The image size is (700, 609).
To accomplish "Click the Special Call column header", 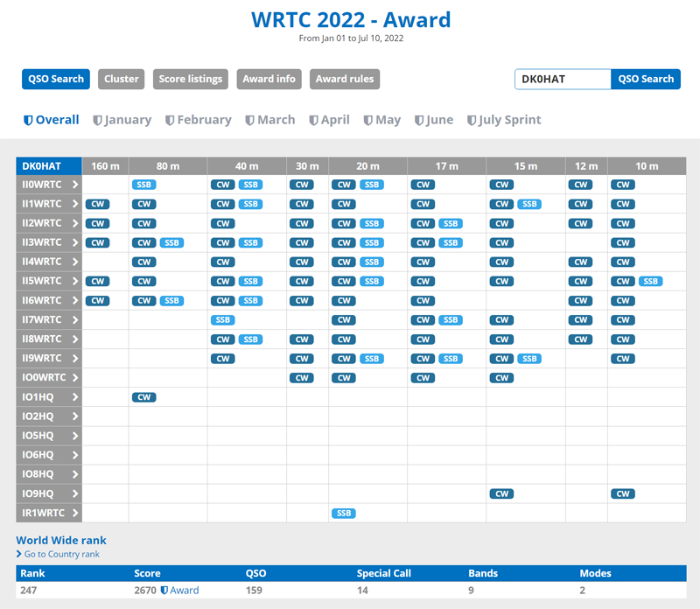I will (384, 573).
